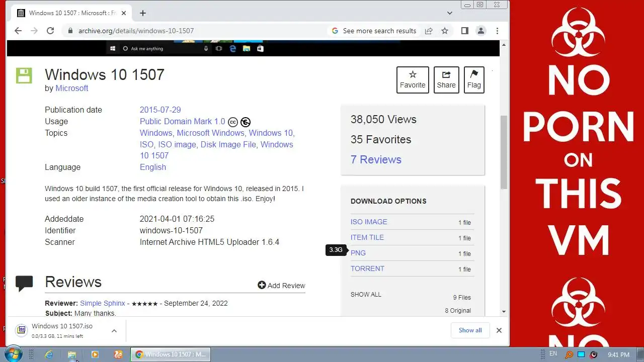The image size is (644, 362).
Task: View site info via padlock icon
Action: (70, 31)
